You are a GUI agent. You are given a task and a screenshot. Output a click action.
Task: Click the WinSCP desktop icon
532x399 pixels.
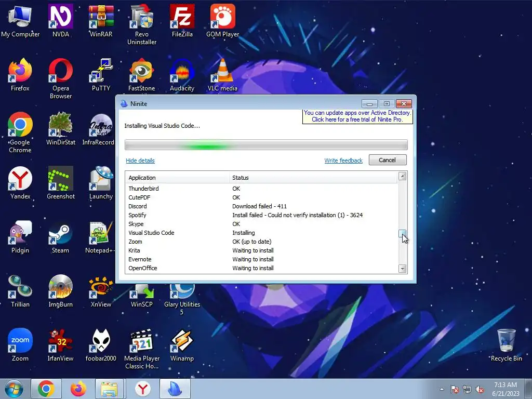[x=141, y=295]
